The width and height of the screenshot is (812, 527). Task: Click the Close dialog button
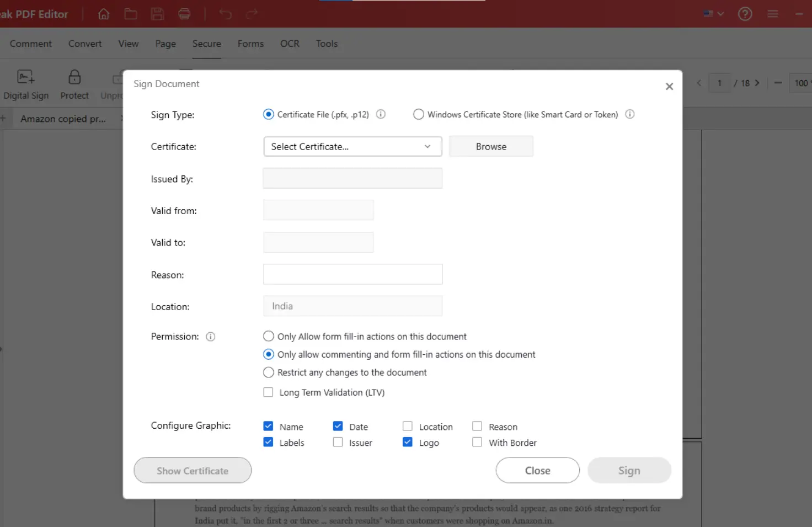coord(538,471)
